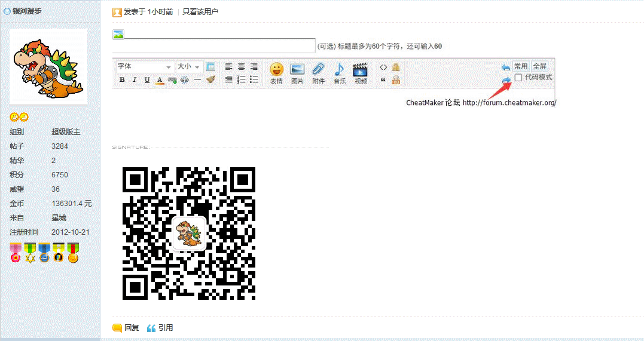Switch editor to 全屏 fullscreen
Viewport: 644px width, 341px height.
[x=539, y=66]
